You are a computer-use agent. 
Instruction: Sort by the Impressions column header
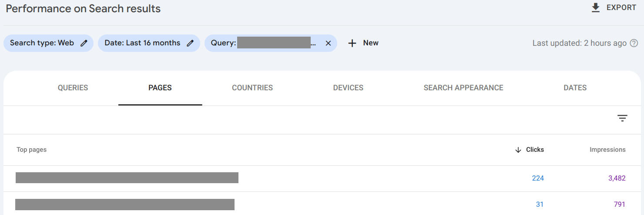pyautogui.click(x=607, y=150)
